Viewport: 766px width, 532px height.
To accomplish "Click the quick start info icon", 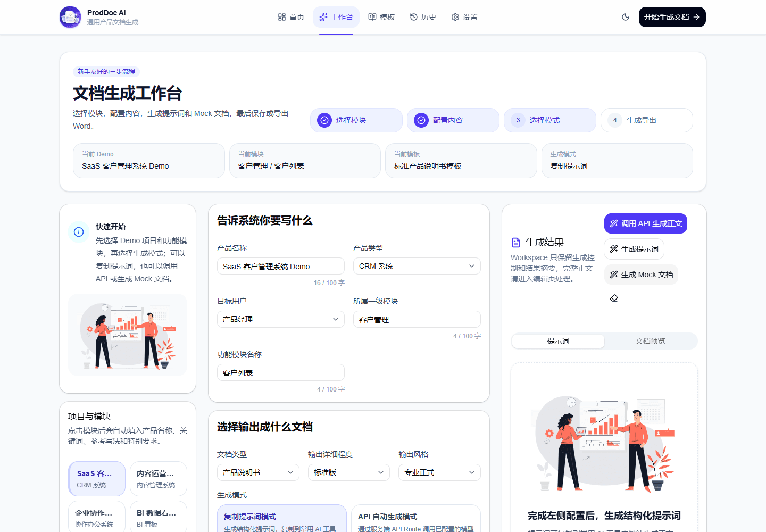I will tap(79, 232).
